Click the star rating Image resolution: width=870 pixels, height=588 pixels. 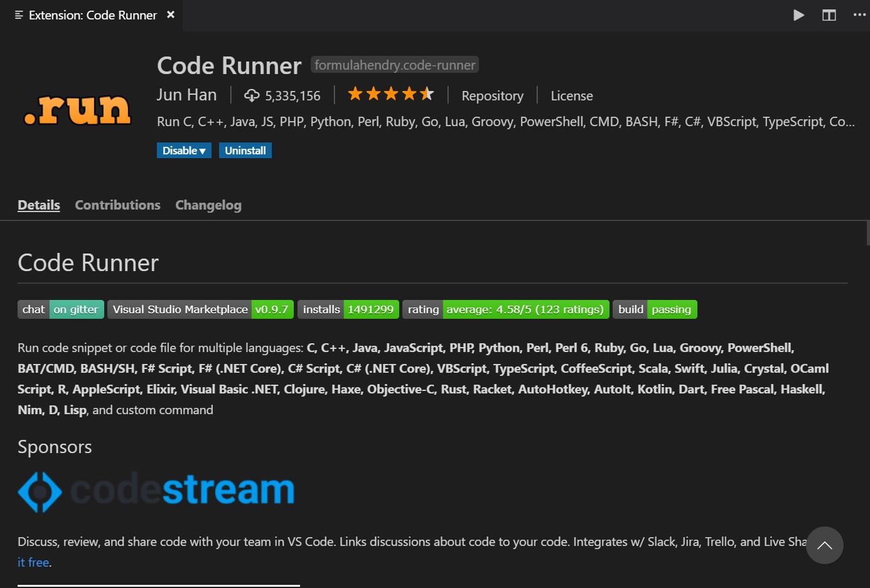[390, 94]
